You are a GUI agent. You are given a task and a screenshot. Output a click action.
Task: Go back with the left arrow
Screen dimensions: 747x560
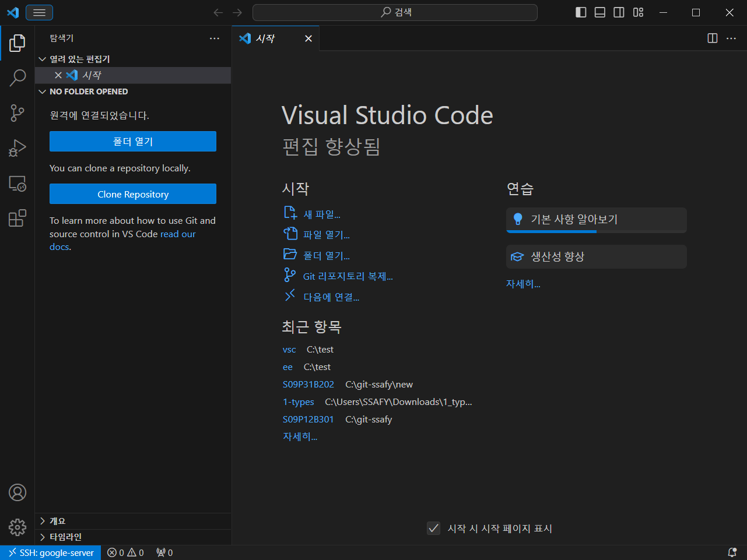[x=218, y=12]
